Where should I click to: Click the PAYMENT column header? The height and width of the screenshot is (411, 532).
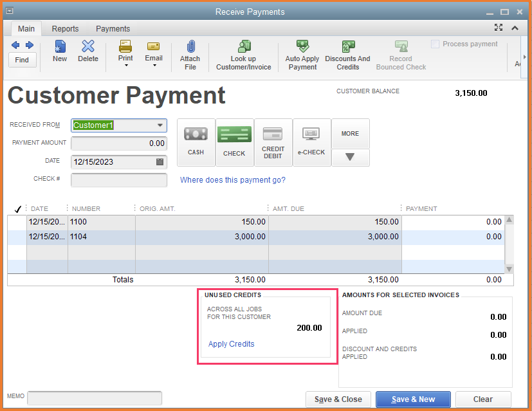(x=421, y=209)
